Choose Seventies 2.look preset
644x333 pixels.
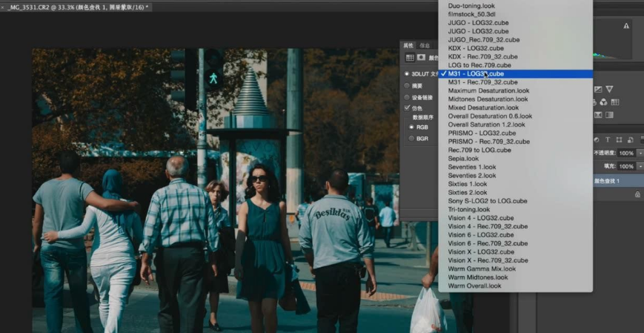point(516,176)
